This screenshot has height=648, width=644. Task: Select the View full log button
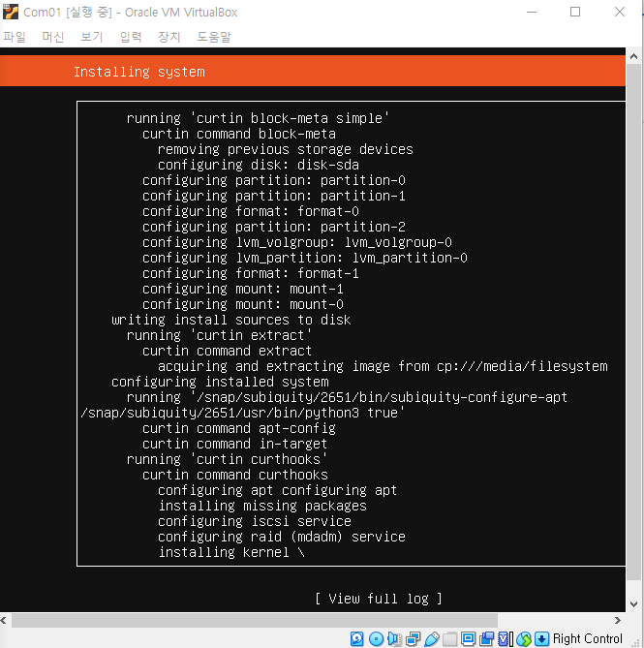[379, 599]
